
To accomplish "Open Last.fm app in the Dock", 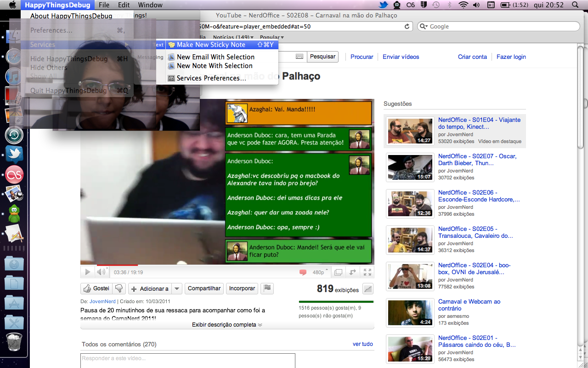I will click(x=14, y=175).
